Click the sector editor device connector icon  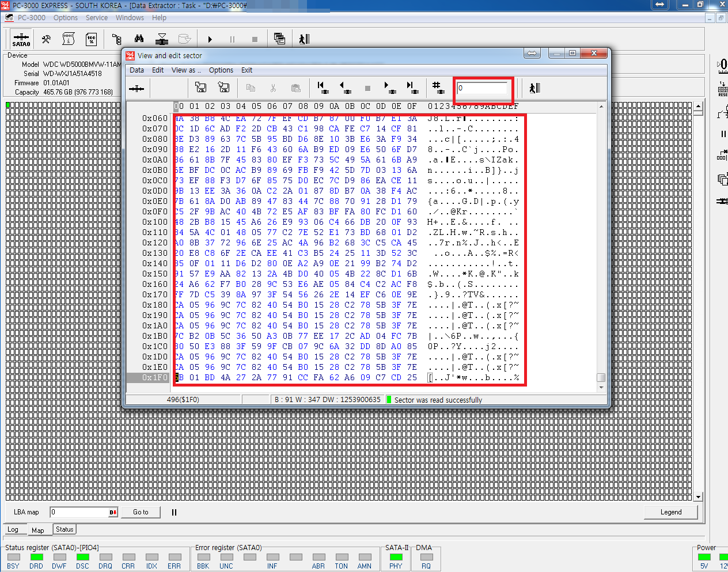pyautogui.click(x=136, y=88)
